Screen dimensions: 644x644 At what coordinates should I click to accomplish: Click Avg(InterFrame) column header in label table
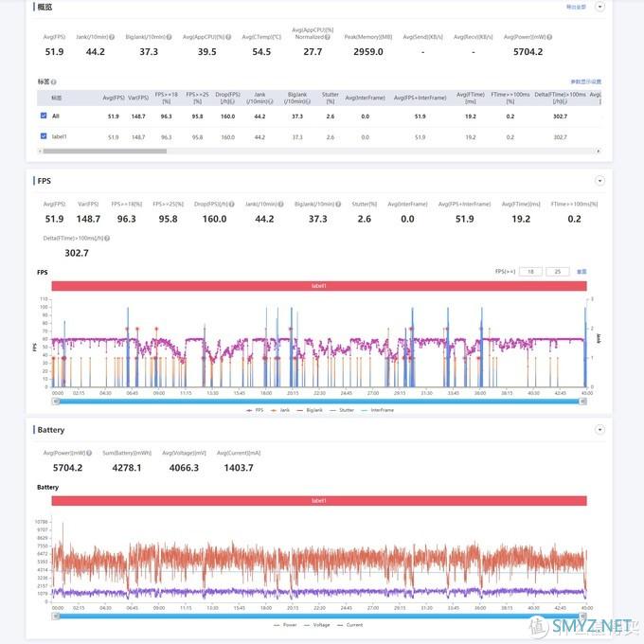[x=366, y=98]
